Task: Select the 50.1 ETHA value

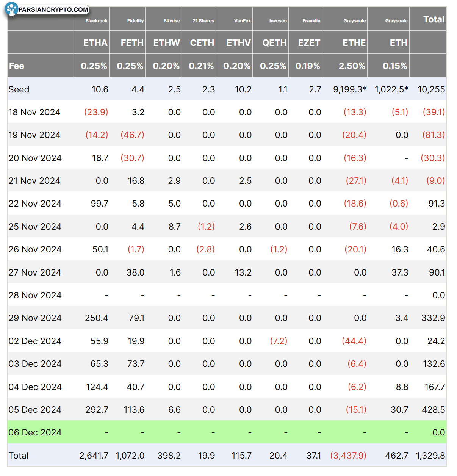Action: 100,249
